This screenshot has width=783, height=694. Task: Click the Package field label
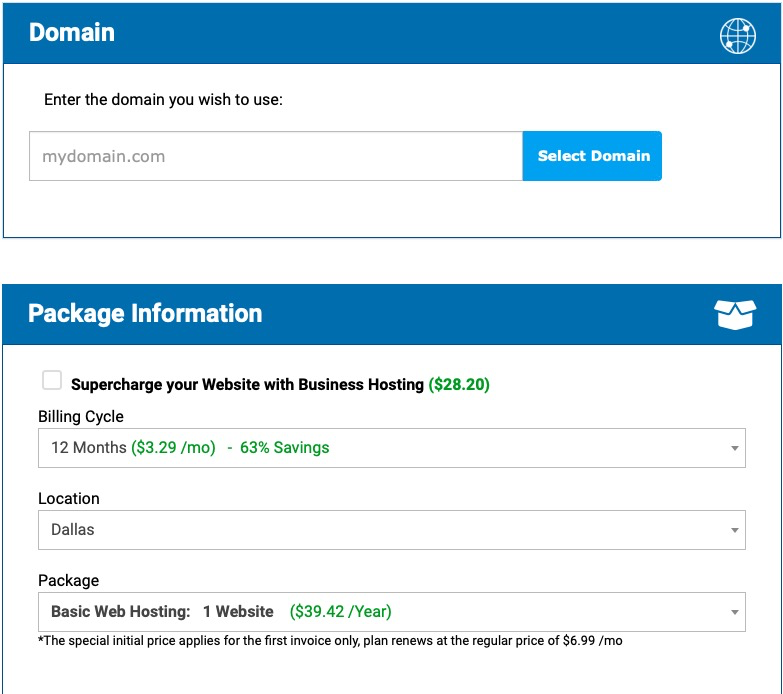(x=69, y=580)
